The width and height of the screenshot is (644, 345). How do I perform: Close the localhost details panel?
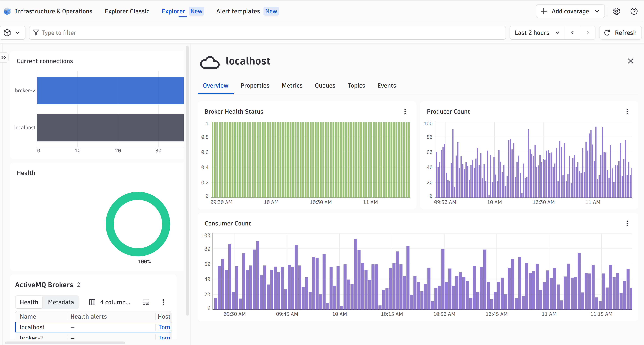pos(631,61)
